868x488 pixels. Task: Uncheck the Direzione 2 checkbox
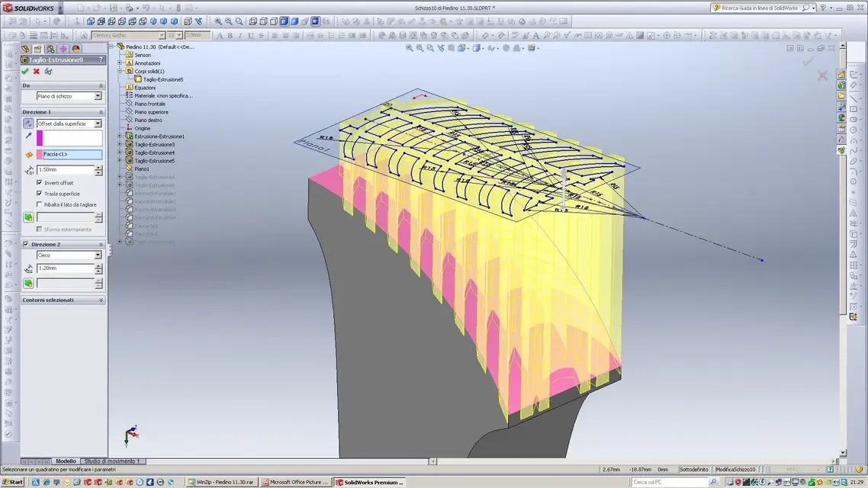(25, 244)
